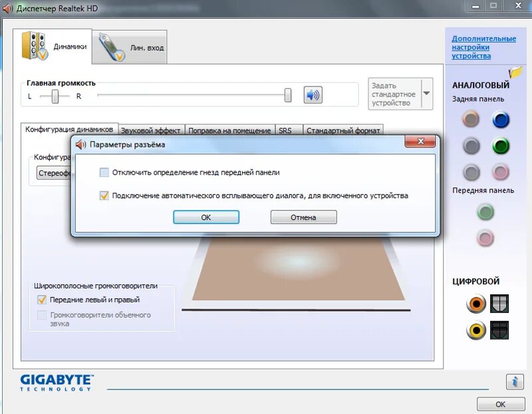Screen dimensions: 532x414
Task: Click the L/R balance slider handle
Action: [55, 96]
